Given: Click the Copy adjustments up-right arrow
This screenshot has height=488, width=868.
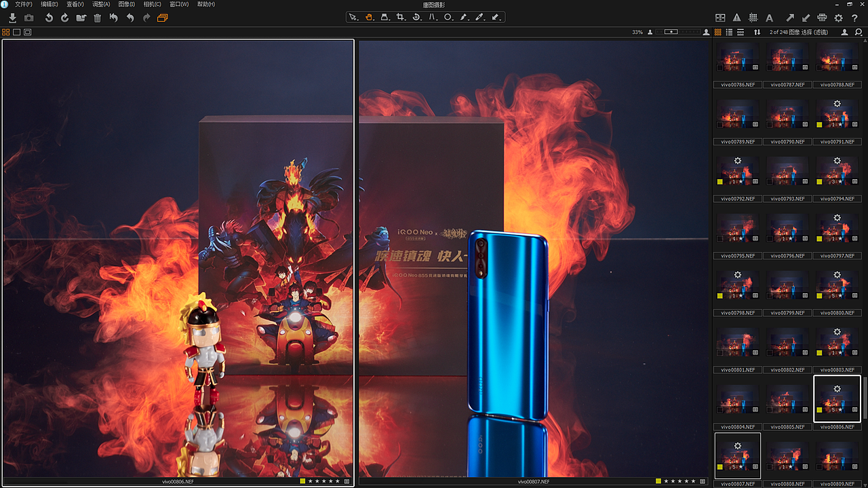Looking at the screenshot, I should [x=790, y=18].
